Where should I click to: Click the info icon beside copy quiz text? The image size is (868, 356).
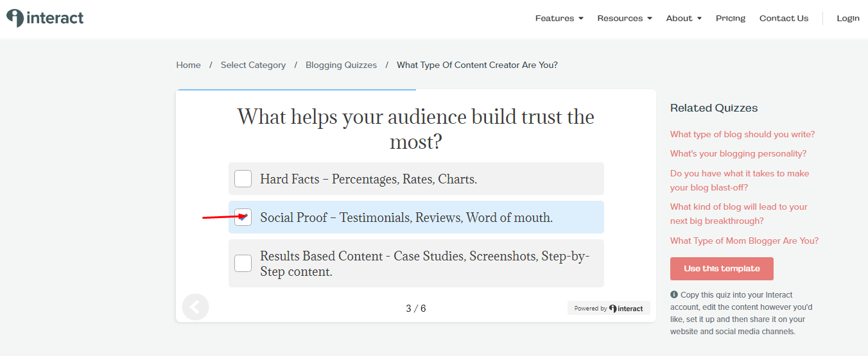point(674,294)
